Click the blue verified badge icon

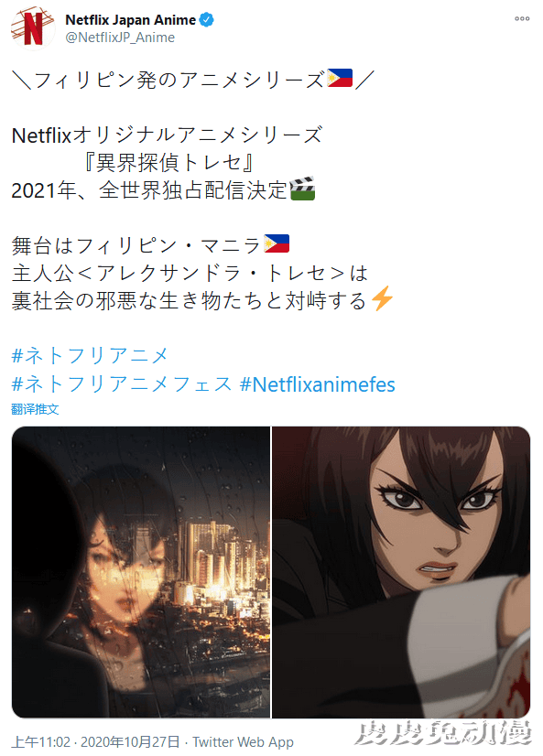pyautogui.click(x=206, y=20)
